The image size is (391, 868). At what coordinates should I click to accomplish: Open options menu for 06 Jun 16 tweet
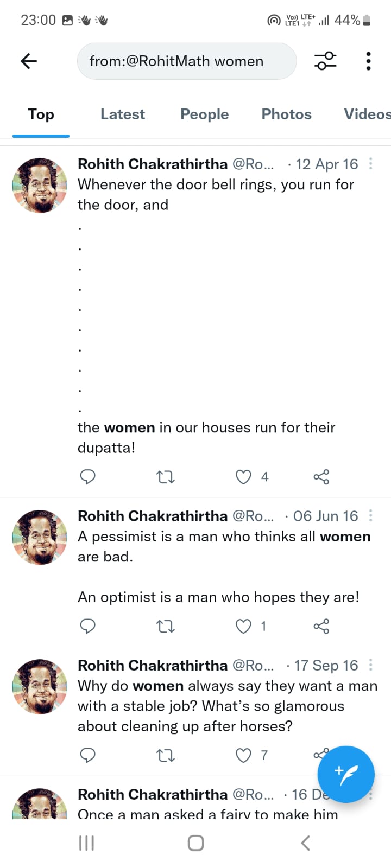tap(371, 515)
